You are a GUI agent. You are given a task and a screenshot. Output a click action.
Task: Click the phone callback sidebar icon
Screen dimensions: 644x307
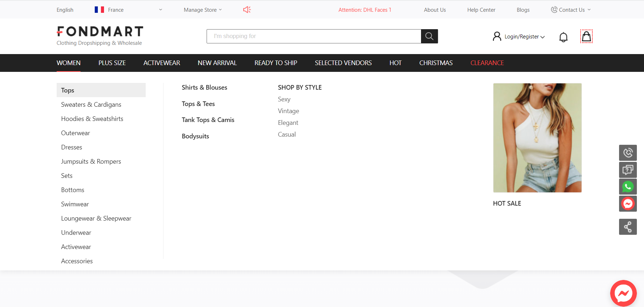628,153
